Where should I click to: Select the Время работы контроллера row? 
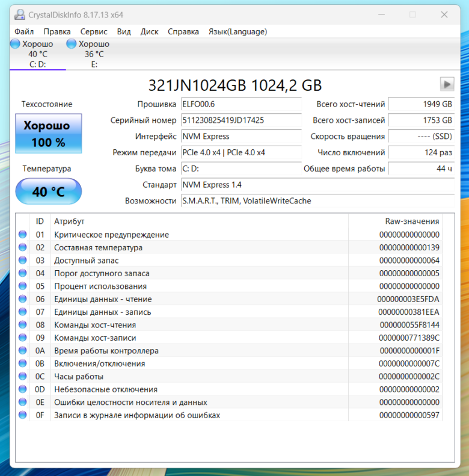tap(229, 351)
